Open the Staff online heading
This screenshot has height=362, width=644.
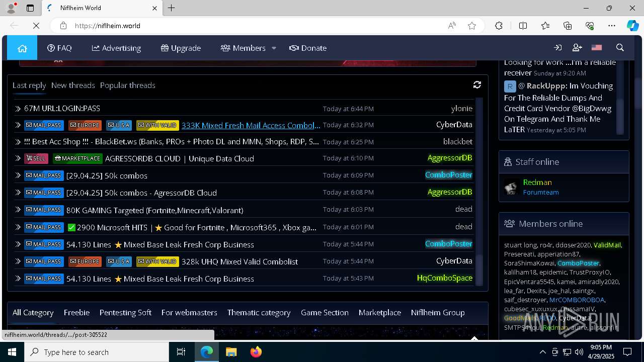click(537, 162)
